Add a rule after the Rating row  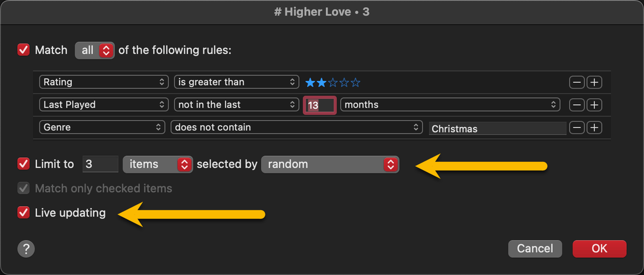tap(594, 82)
